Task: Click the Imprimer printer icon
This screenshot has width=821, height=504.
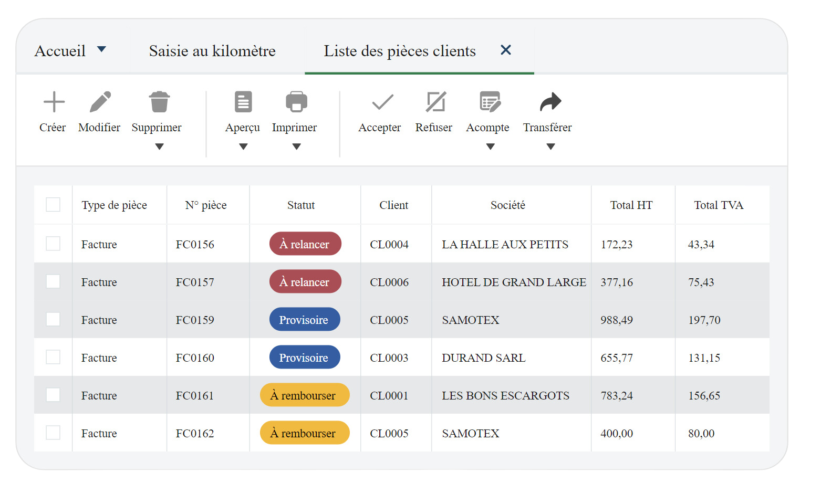Action: (296, 102)
